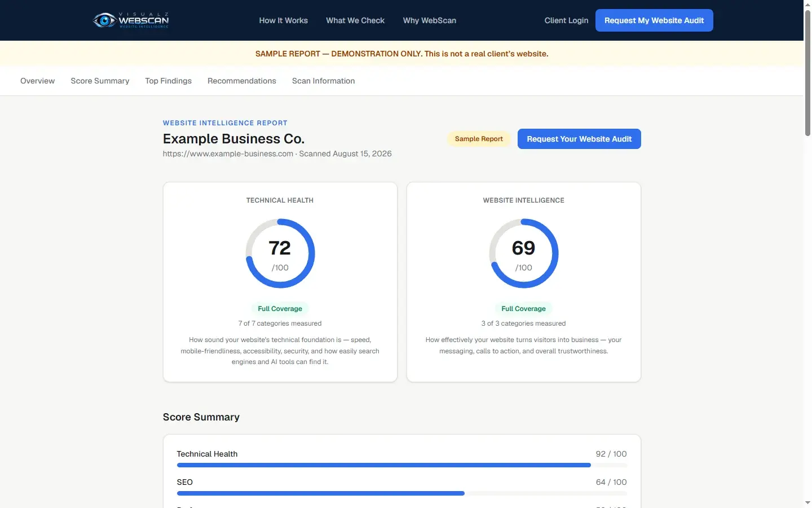Click the Visualz WebScan eye logo

[131, 20]
